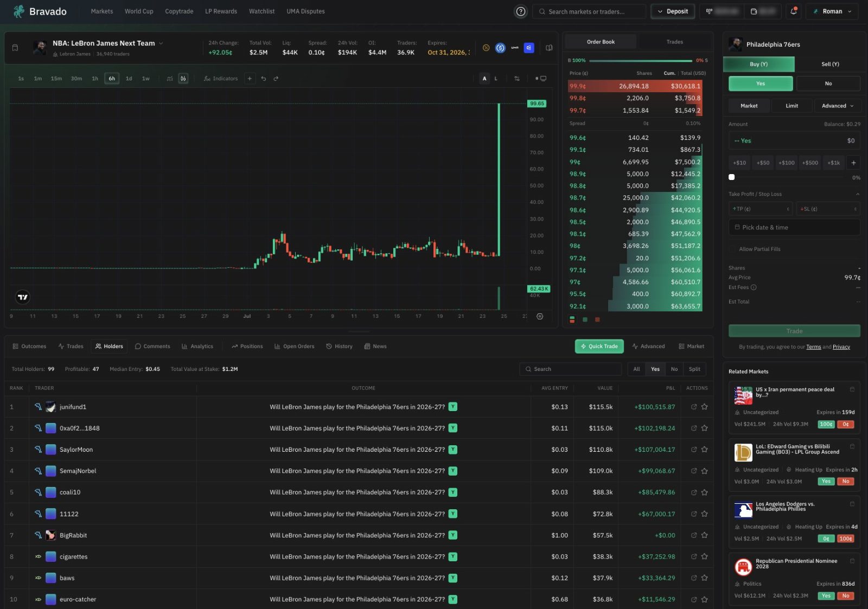This screenshot has width=868, height=609.
Task: Select the No outcome button
Action: 828,84
